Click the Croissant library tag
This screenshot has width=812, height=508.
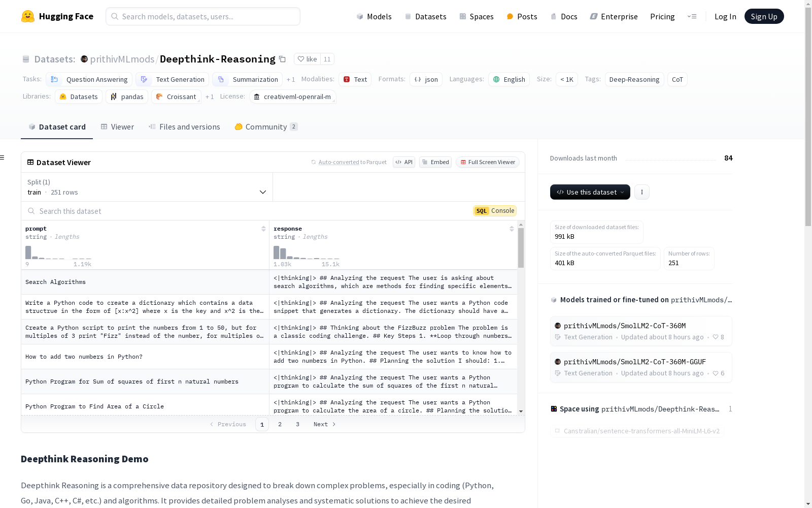tap(176, 97)
